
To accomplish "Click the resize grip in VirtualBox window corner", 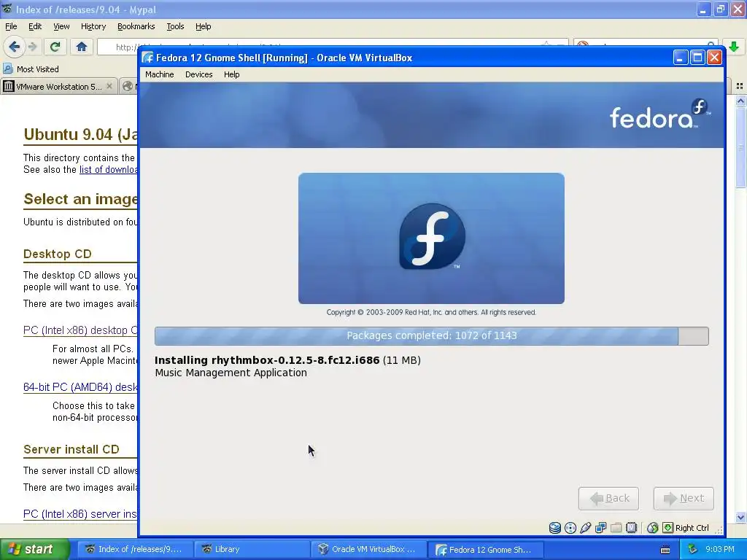I will pos(719,529).
